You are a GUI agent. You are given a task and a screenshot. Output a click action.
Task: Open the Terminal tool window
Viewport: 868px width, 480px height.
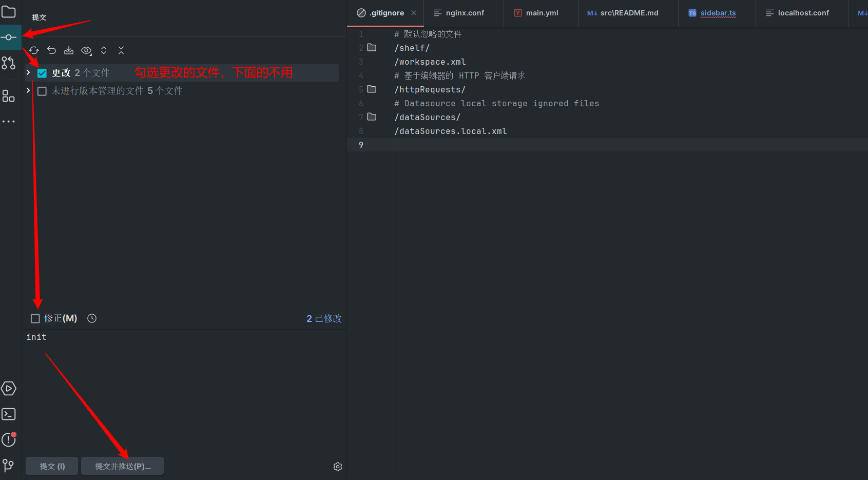click(x=9, y=414)
